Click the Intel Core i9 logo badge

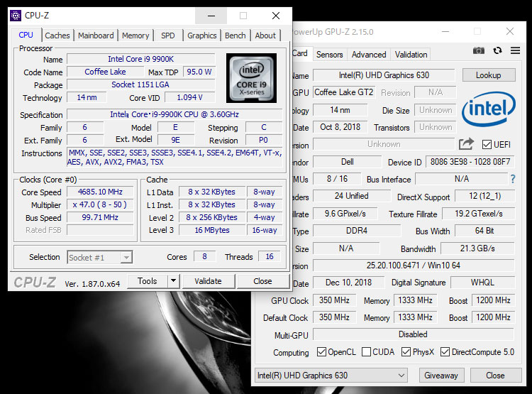(x=251, y=78)
